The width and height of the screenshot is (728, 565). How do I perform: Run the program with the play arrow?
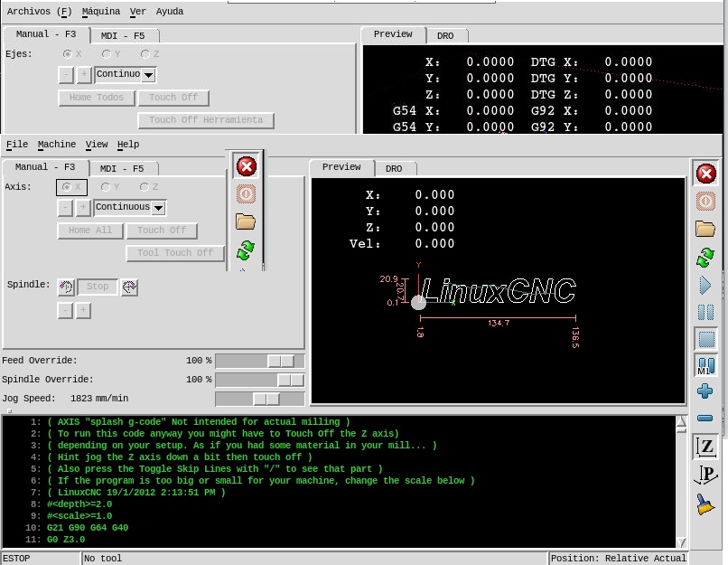(705, 285)
